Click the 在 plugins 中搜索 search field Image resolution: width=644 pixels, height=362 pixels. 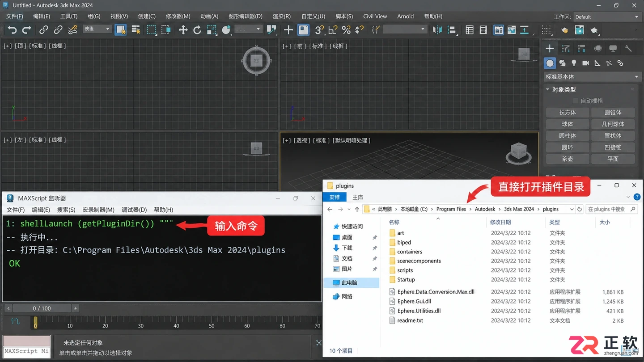point(611,209)
